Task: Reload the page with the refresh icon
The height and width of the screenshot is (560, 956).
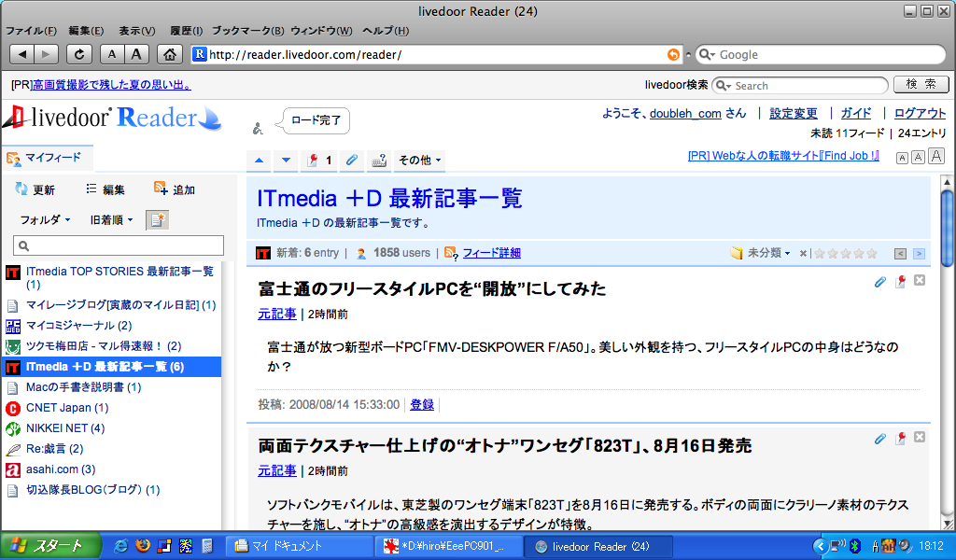Action: (x=79, y=55)
